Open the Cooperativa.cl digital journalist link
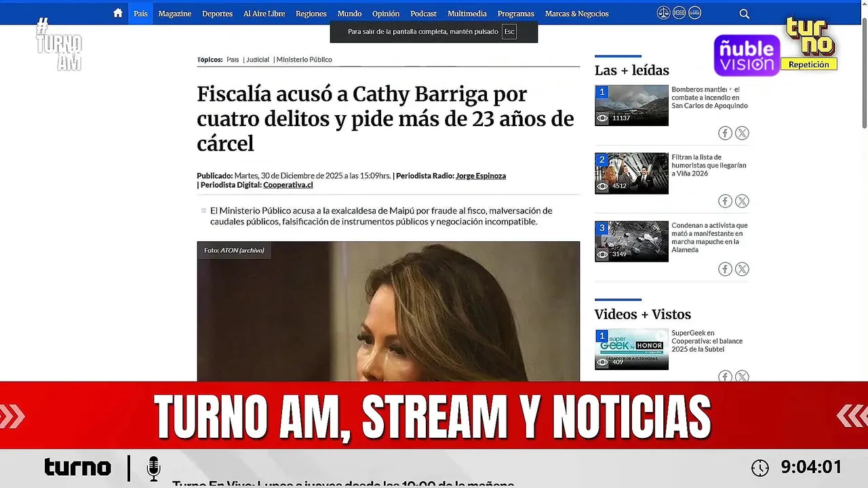Image resolution: width=868 pixels, height=488 pixels. pyautogui.click(x=288, y=184)
